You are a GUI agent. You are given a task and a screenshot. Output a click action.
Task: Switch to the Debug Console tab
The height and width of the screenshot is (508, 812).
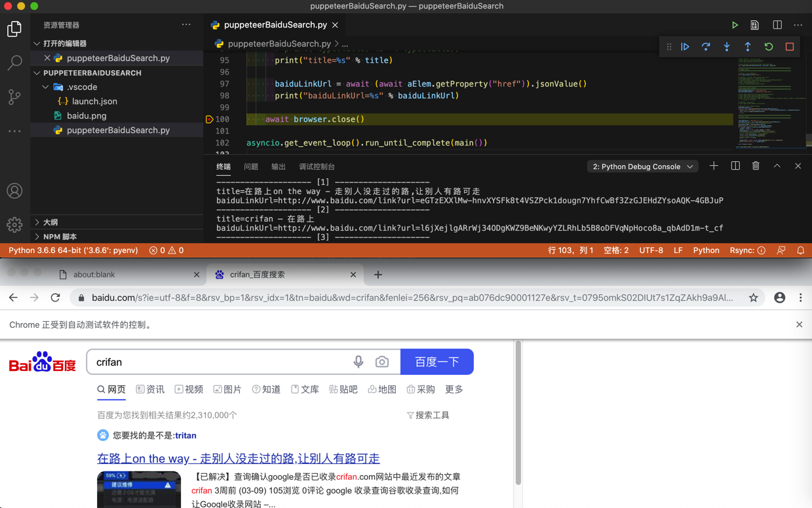317,166
